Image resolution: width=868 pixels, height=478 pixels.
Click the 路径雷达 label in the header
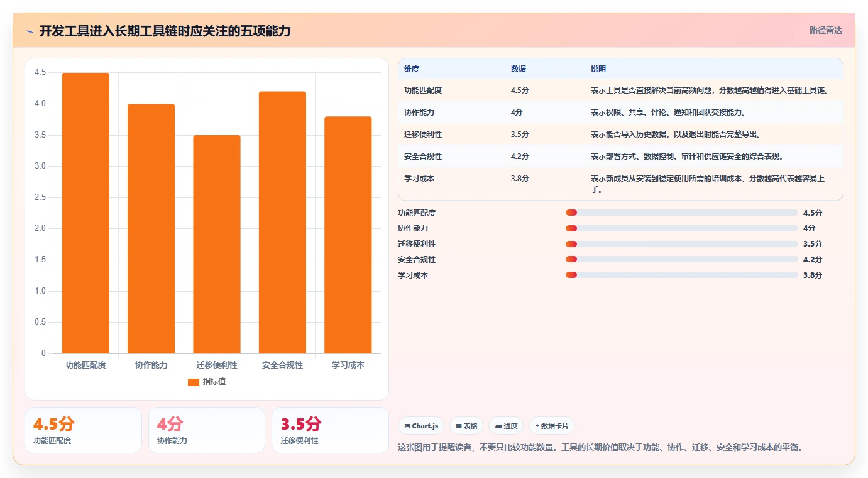tap(826, 30)
